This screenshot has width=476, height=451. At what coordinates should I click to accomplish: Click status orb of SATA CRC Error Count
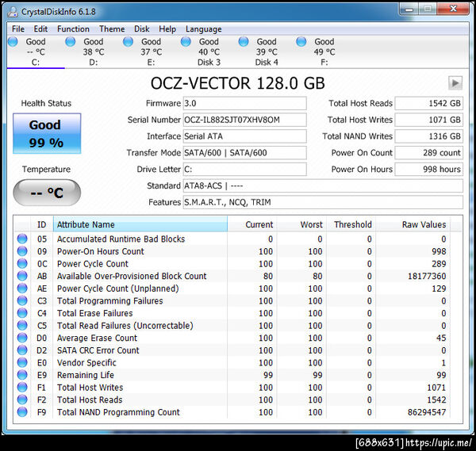point(22,350)
